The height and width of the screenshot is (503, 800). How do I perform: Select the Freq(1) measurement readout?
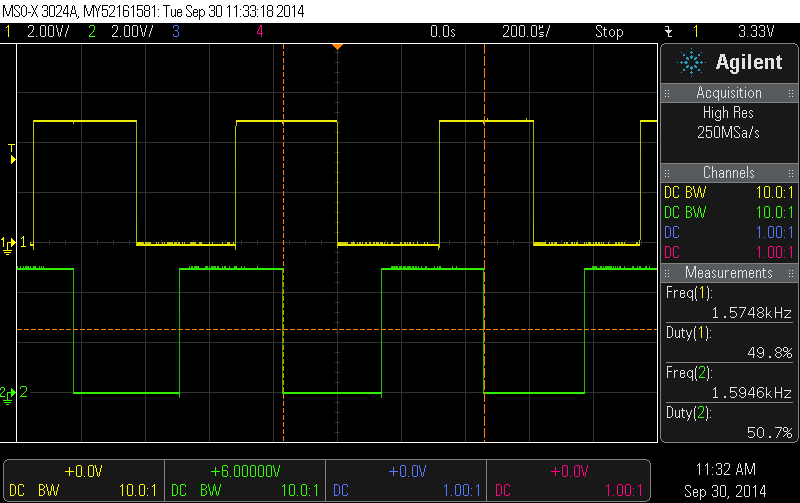point(729,303)
